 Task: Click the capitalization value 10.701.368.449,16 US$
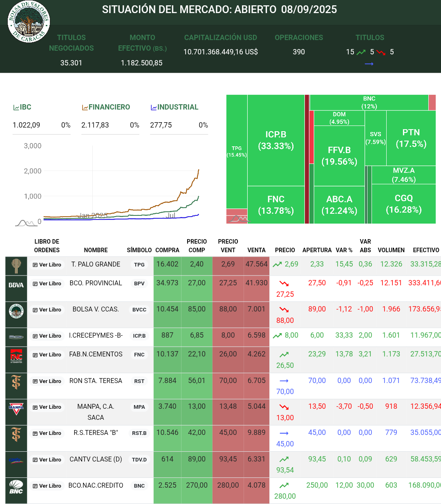click(x=221, y=52)
